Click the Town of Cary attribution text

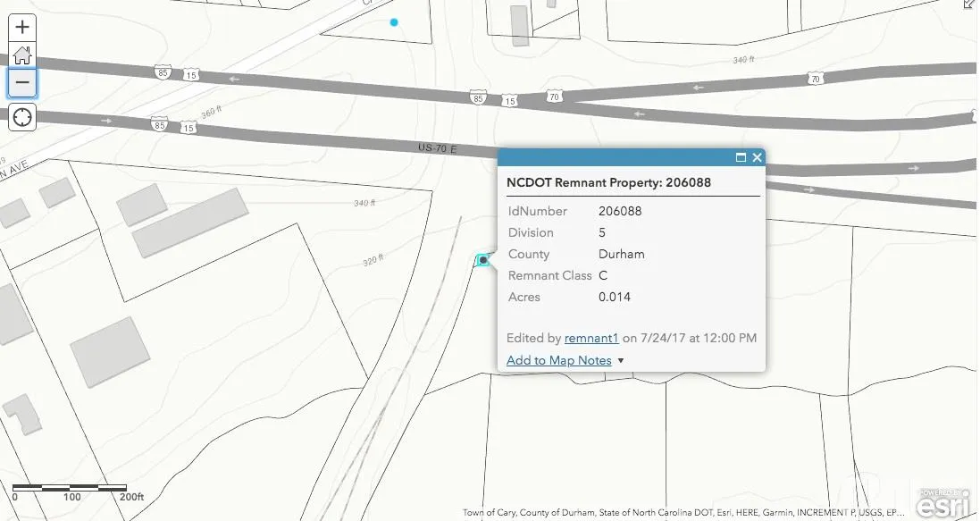487,513
